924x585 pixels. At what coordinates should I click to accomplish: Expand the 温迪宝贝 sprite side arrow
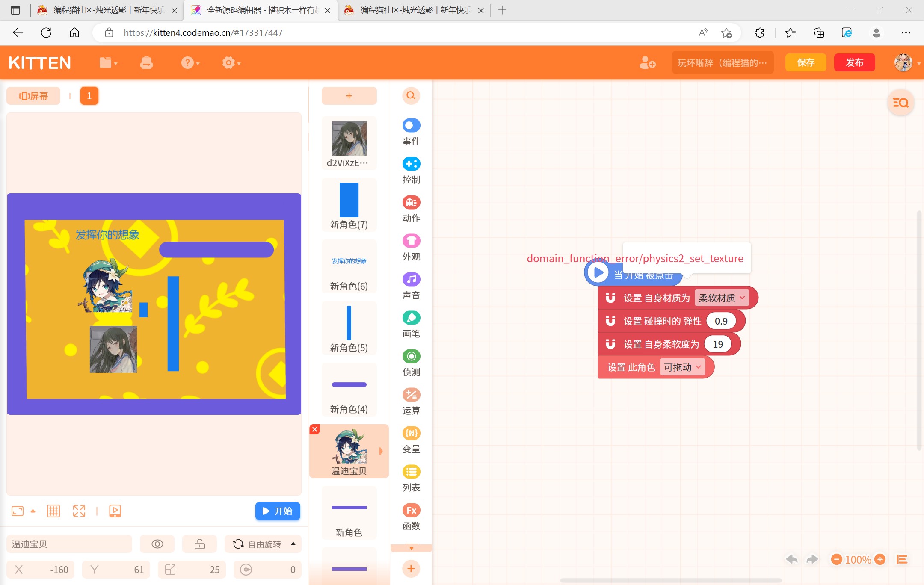tap(381, 451)
